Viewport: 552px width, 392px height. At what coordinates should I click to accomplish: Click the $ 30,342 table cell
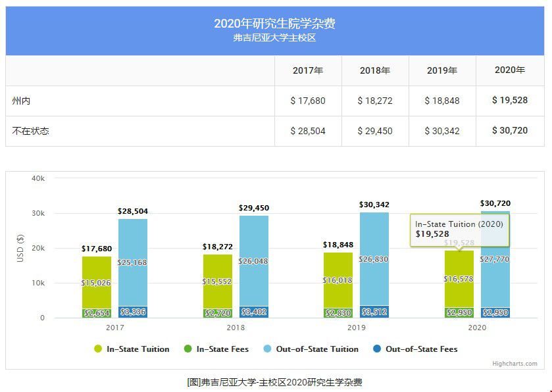tap(442, 132)
